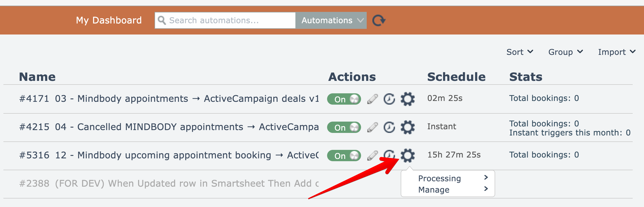The height and width of the screenshot is (207, 644).
Task: Select Processing in gear popup menu
Action: pos(439,178)
